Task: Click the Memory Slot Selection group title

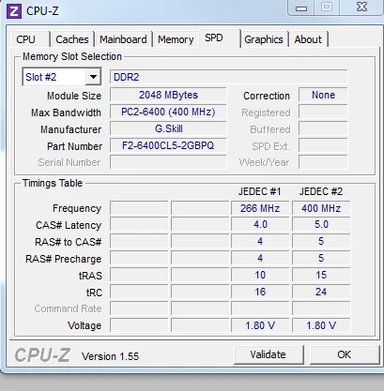Action: tap(72, 57)
